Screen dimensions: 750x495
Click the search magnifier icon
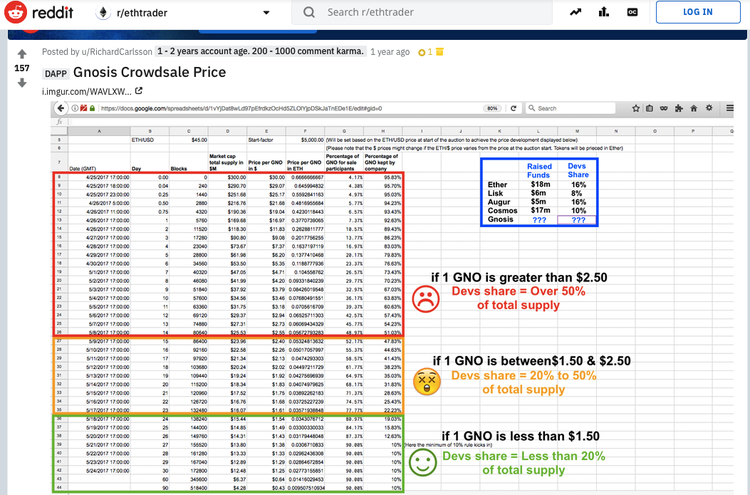310,13
